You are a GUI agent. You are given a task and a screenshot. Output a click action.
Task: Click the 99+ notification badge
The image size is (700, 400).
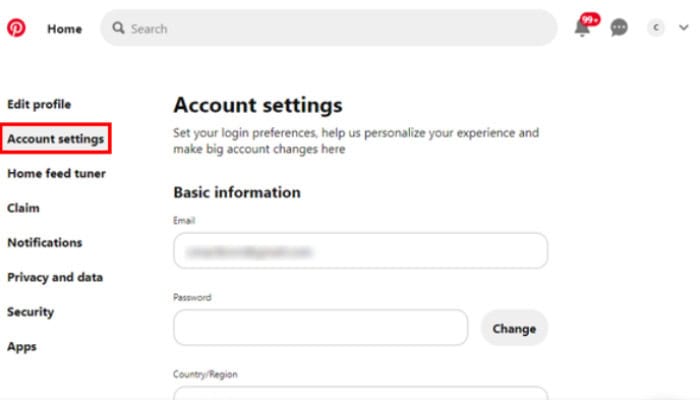pyautogui.click(x=590, y=20)
